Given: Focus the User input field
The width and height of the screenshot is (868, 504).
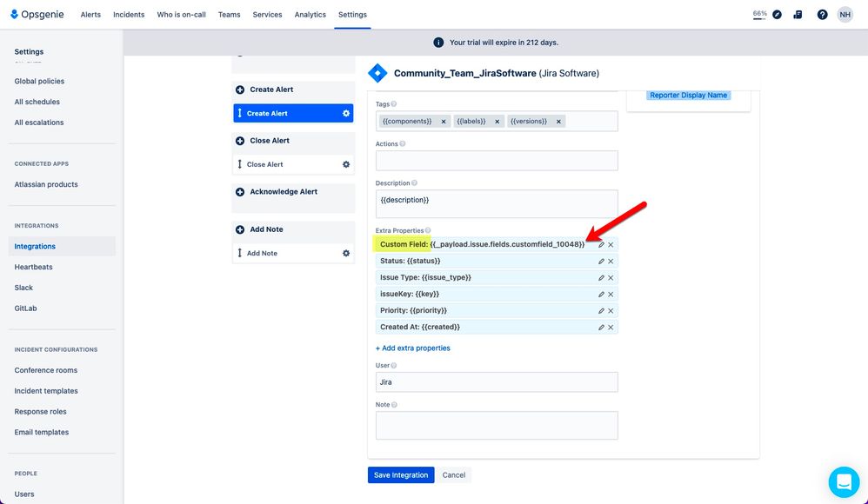Looking at the screenshot, I should pos(497,382).
